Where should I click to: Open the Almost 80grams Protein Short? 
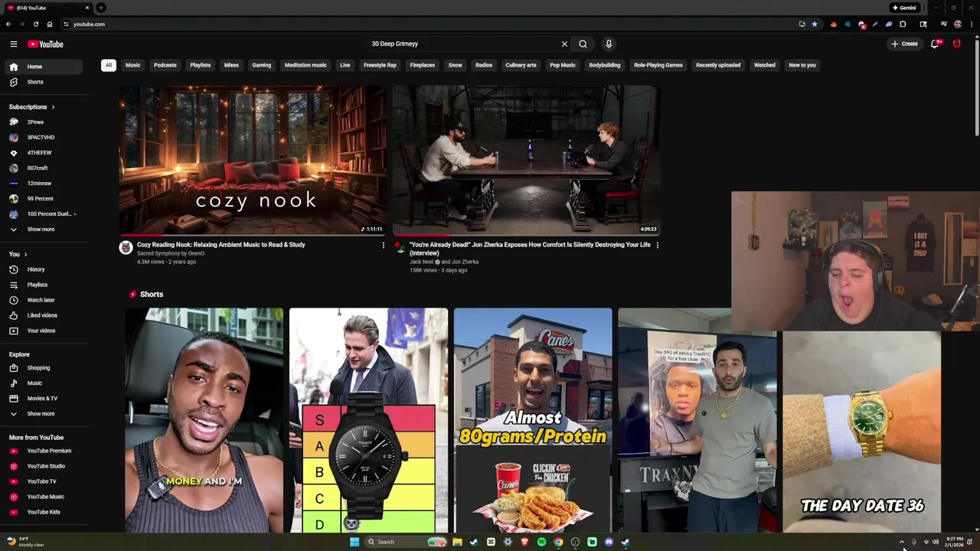[533, 420]
